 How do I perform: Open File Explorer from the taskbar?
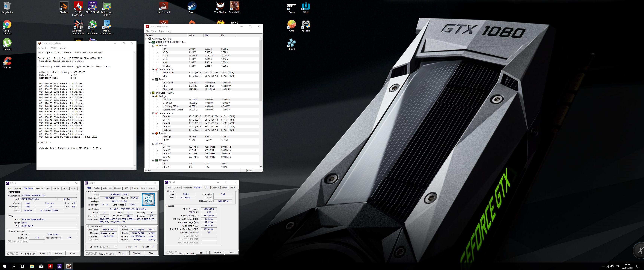[32, 266]
